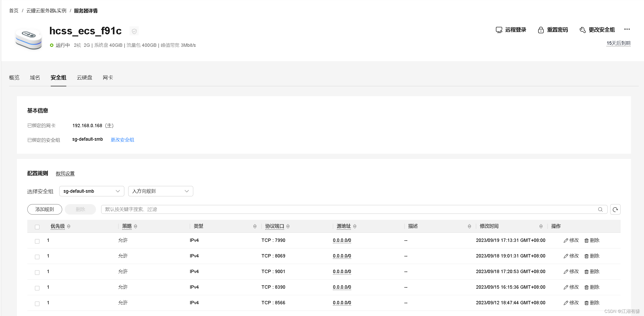The image size is (644, 316).
Task: Click remote login monitor icon
Action: [x=499, y=30]
